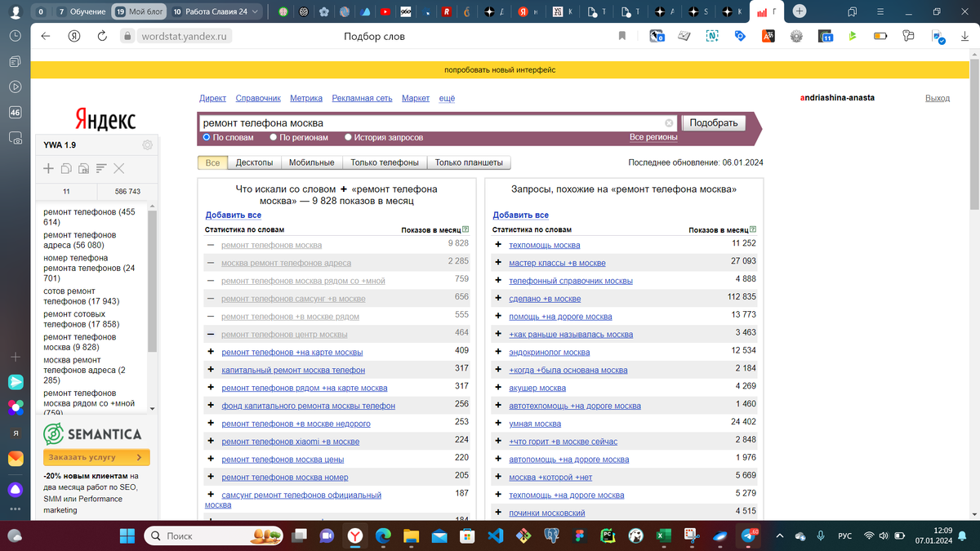Viewport: 980px width, 551px height.
Task: Switch to Только планшеты tab
Action: click(470, 162)
